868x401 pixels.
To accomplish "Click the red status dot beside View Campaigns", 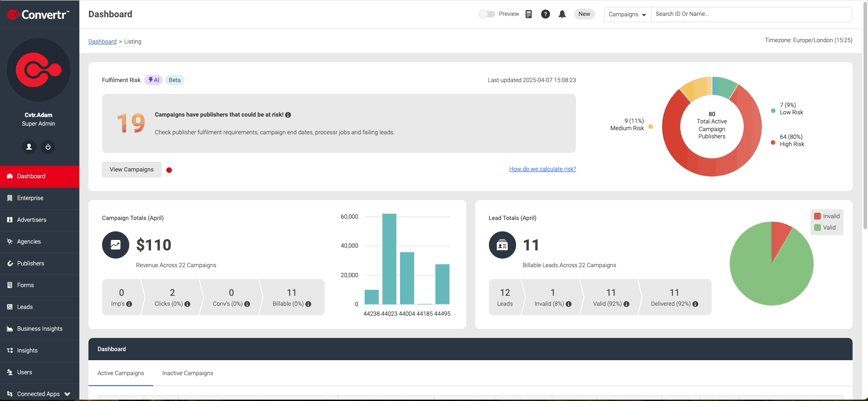I will coord(169,170).
